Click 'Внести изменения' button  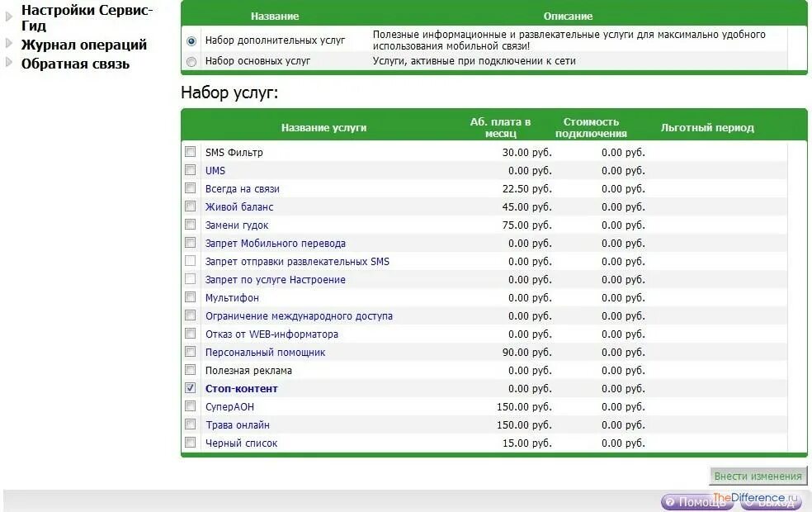pyautogui.click(x=758, y=476)
